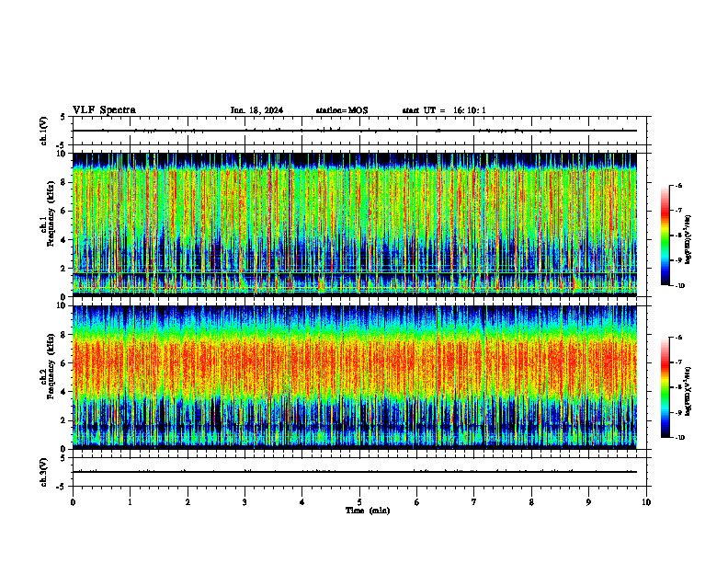Click the "ch.1(V)" axis label at top
Screen dimensions: 728x563
pyautogui.click(x=43, y=131)
